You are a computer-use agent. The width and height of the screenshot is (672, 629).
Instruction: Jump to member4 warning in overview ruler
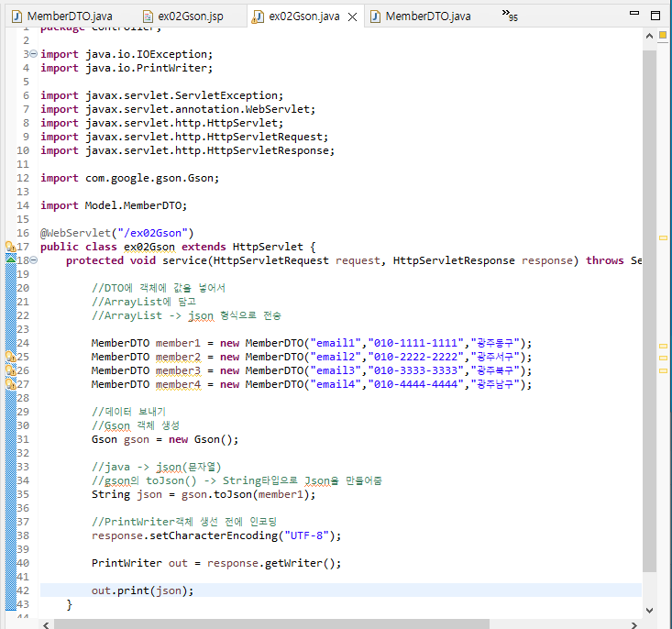click(663, 370)
